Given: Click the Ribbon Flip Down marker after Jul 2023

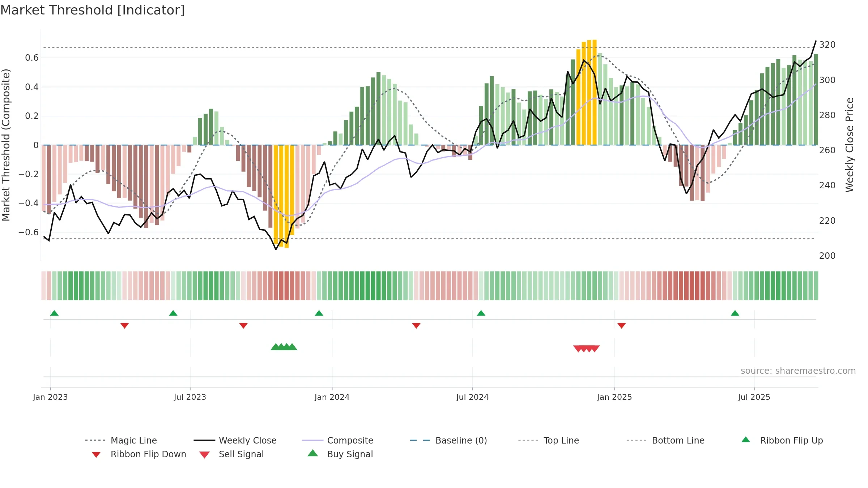Looking at the screenshot, I should (x=243, y=326).
